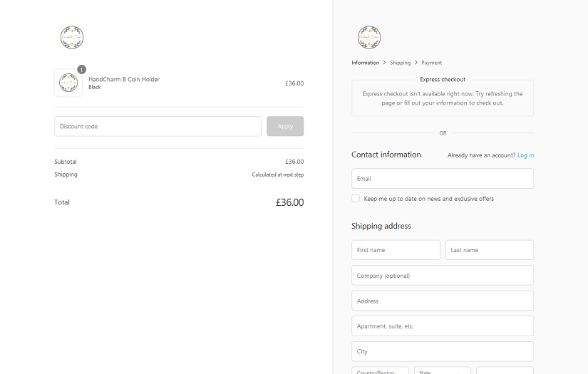
Task: Open the Country/Region dropdown
Action: click(x=380, y=370)
